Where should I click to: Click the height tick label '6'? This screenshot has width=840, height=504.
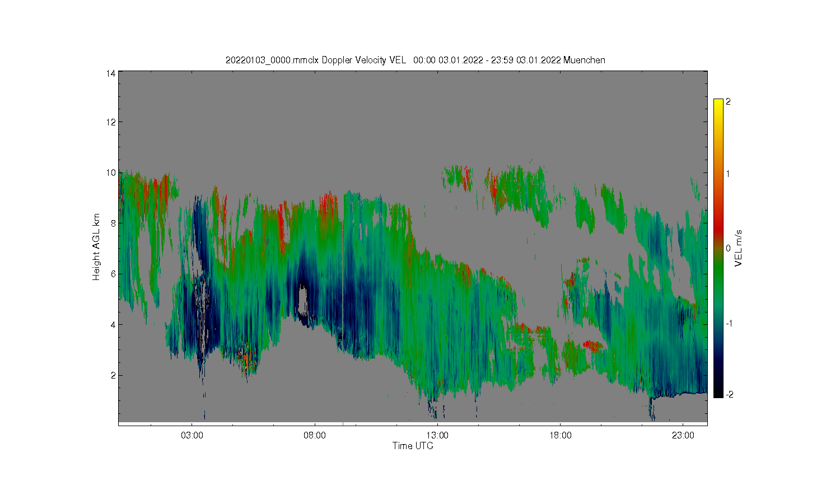[x=114, y=274]
